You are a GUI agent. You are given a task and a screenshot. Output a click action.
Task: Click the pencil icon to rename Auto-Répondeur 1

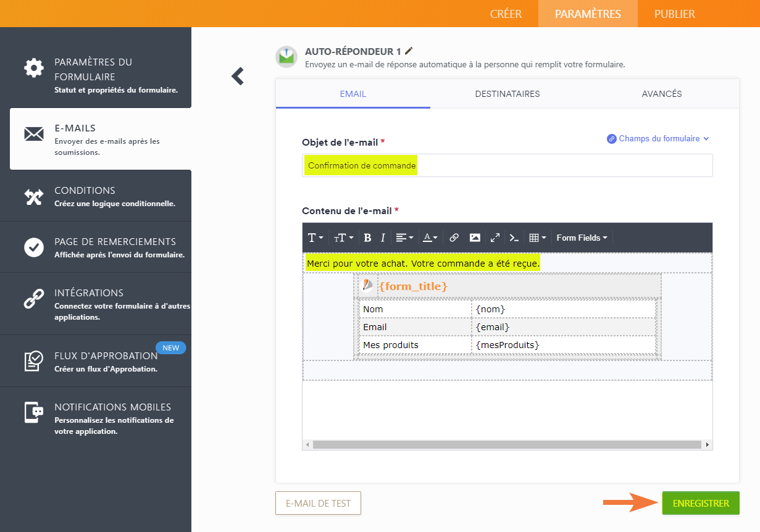(409, 51)
